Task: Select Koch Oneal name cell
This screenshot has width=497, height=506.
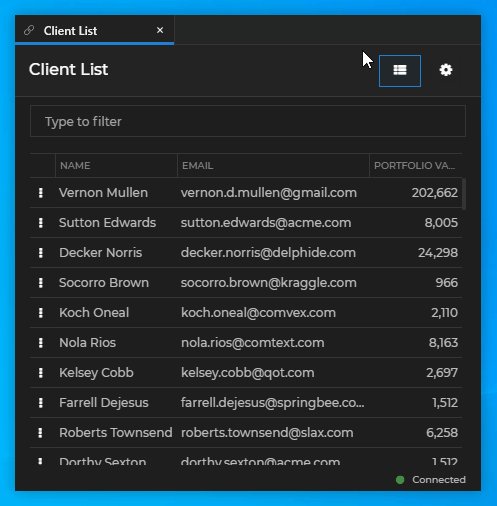Action: pos(94,313)
